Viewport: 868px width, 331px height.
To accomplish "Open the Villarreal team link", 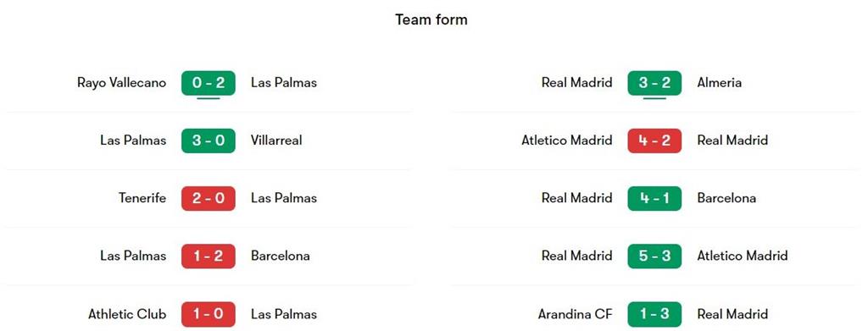I will click(276, 141).
